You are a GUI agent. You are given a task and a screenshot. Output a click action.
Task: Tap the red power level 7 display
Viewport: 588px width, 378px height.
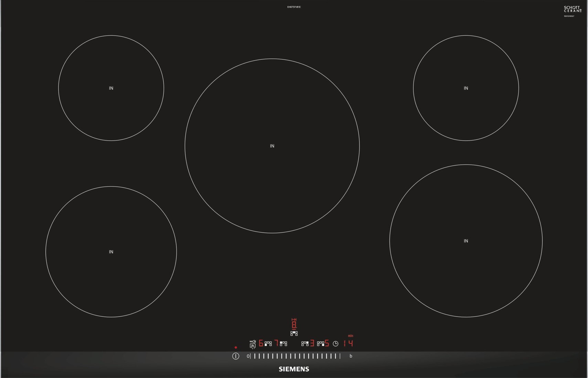point(276,343)
